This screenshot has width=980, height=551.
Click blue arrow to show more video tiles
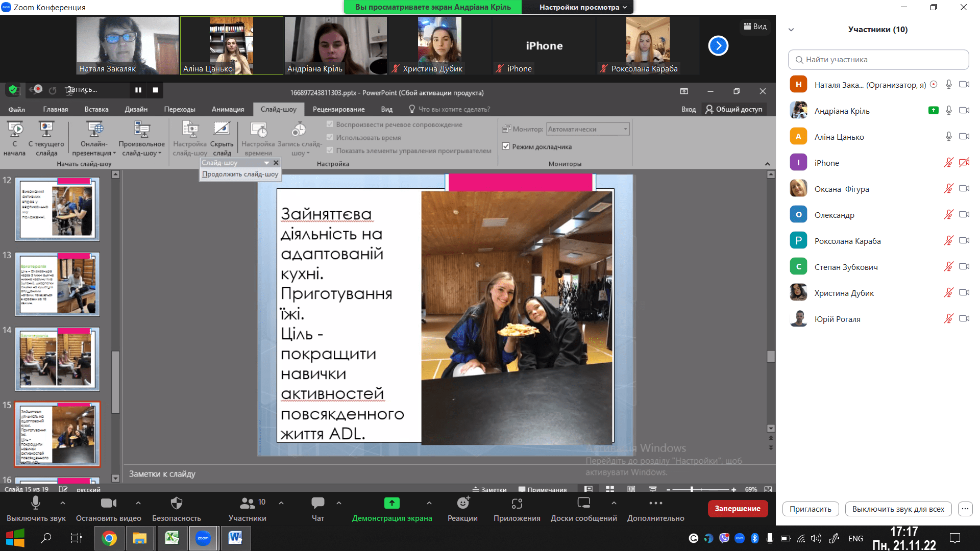pos(718,46)
